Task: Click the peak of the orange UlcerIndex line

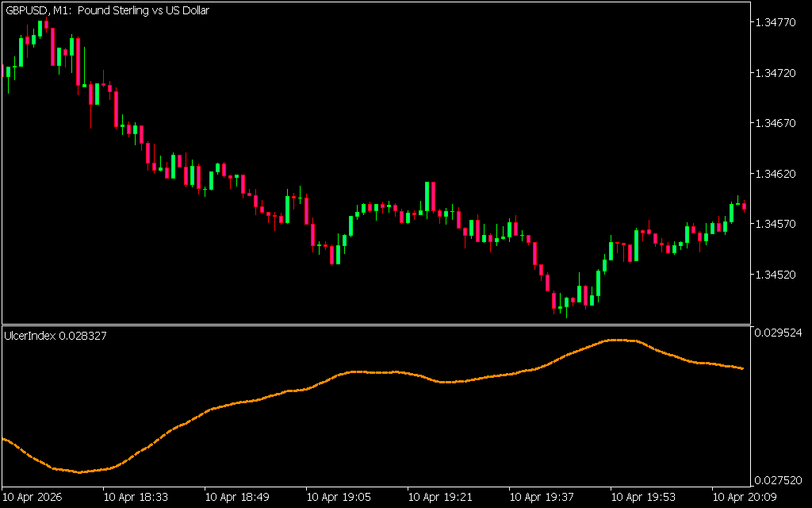Action: pos(615,340)
